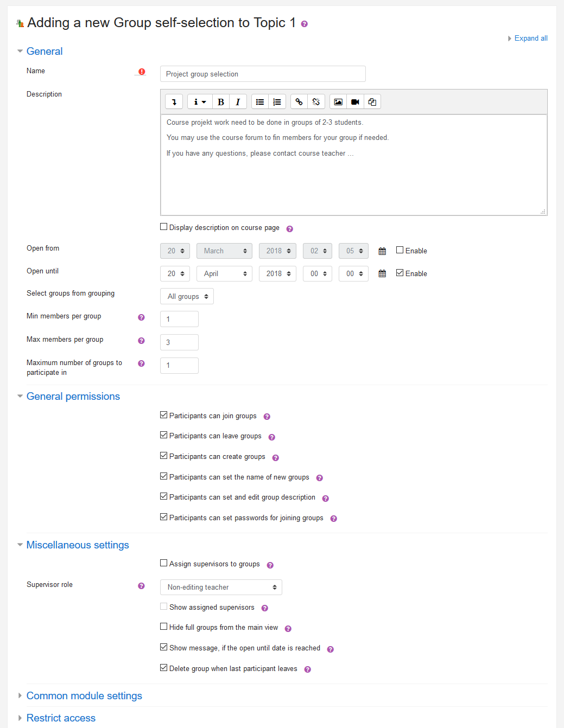Create a hyperlink in the description editor
This screenshot has height=728, width=564.
coord(299,101)
